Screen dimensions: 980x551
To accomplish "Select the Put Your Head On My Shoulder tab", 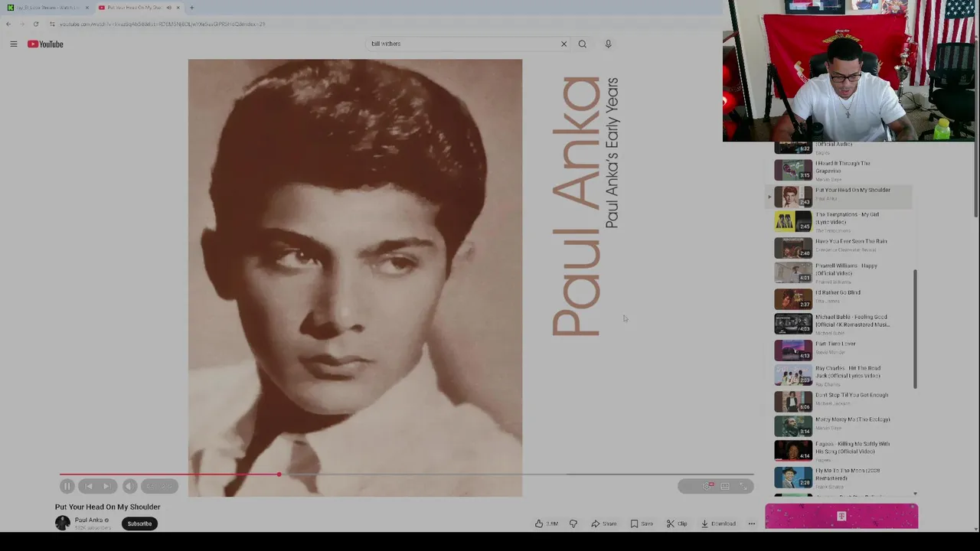I will (138, 8).
